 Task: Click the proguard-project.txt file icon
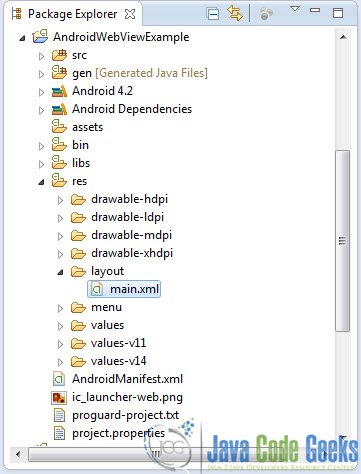coord(59,415)
